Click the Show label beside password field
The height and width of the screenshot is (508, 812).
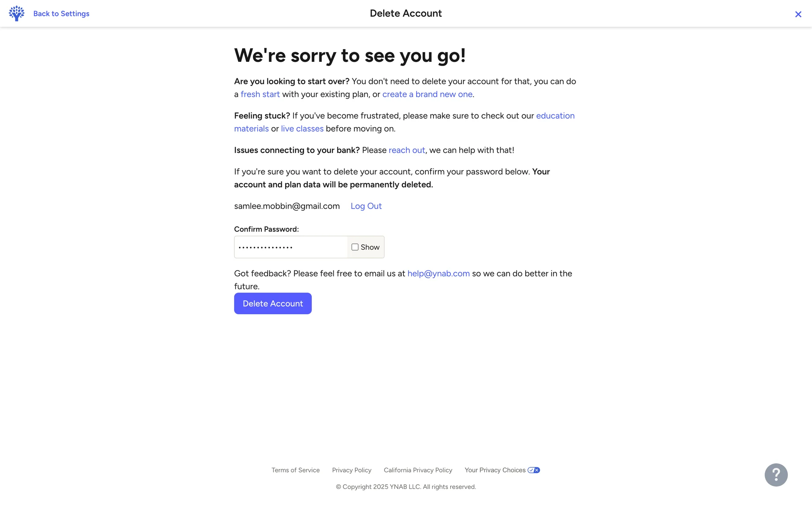pos(370,247)
